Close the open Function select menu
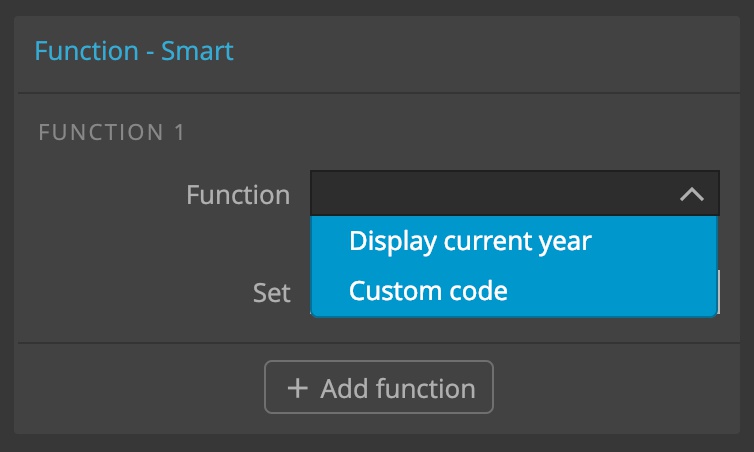The height and width of the screenshot is (452, 754). pyautogui.click(x=691, y=194)
